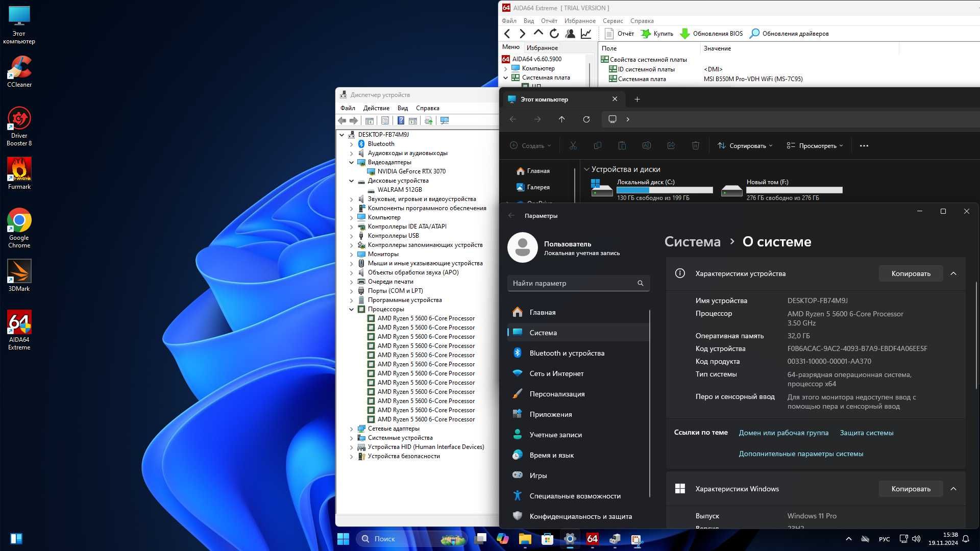Viewport: 980px width, 551px height.
Task: Expand 'Контроллеры USB' tree node
Action: pos(351,236)
